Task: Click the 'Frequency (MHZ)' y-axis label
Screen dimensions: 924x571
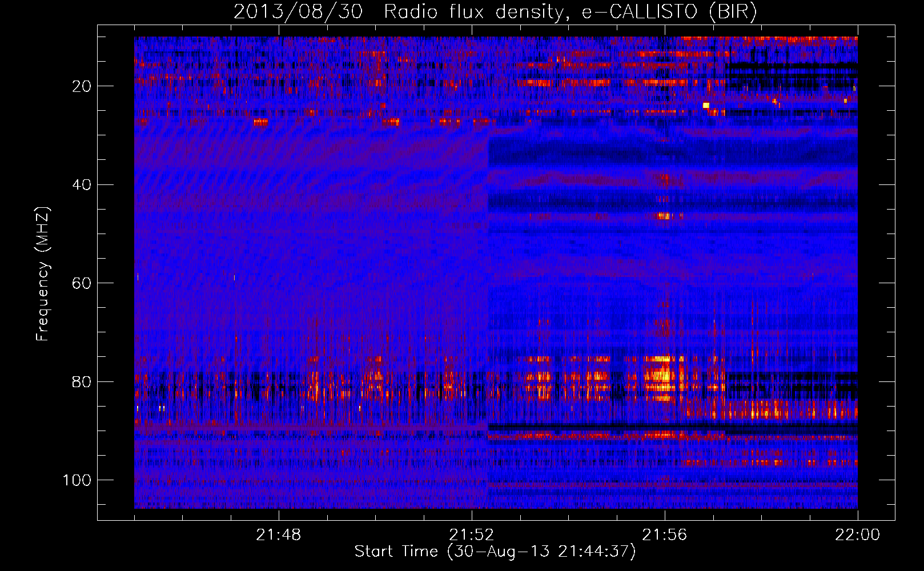Action: coord(43,274)
